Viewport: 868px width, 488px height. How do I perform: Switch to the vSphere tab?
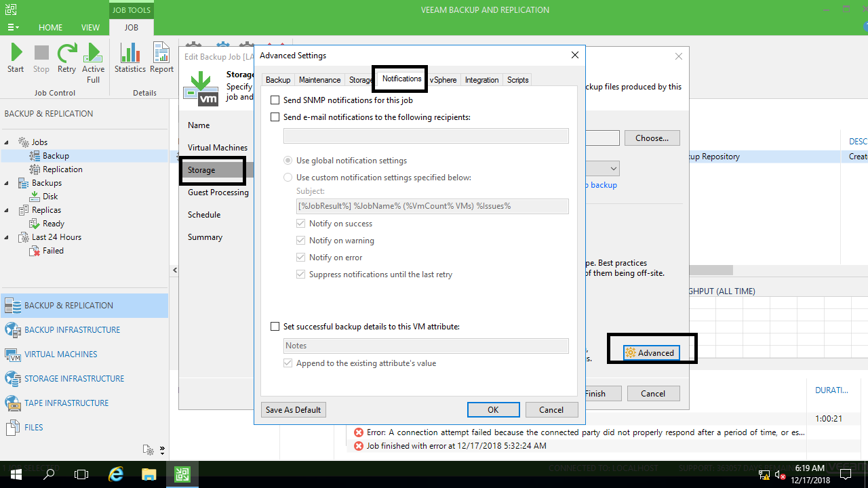click(443, 80)
